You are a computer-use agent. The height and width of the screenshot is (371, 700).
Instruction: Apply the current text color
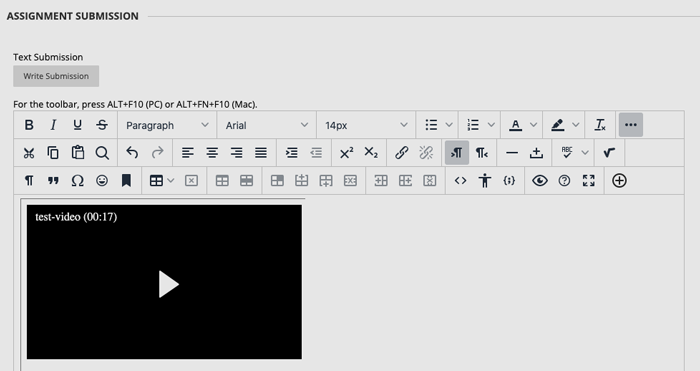tap(516, 125)
